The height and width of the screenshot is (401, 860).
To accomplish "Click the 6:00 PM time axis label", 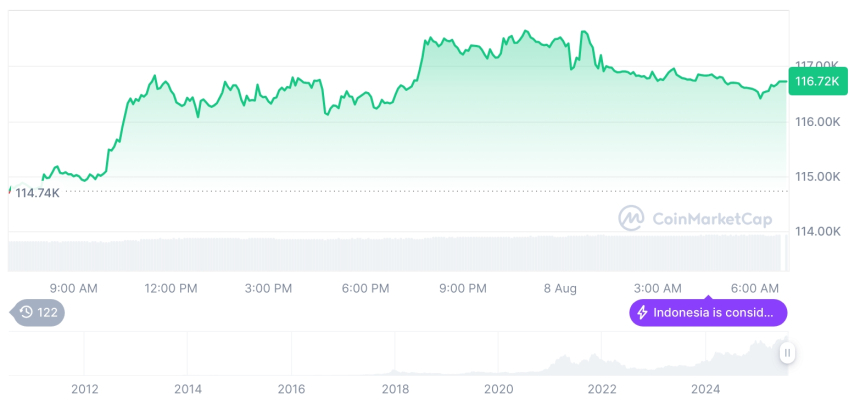I will (365, 288).
